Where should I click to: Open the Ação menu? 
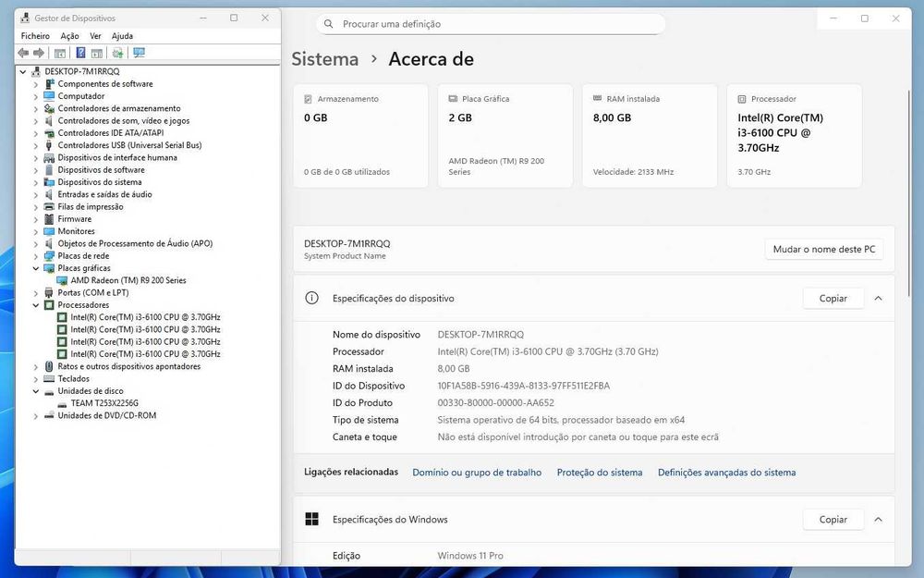pos(69,36)
